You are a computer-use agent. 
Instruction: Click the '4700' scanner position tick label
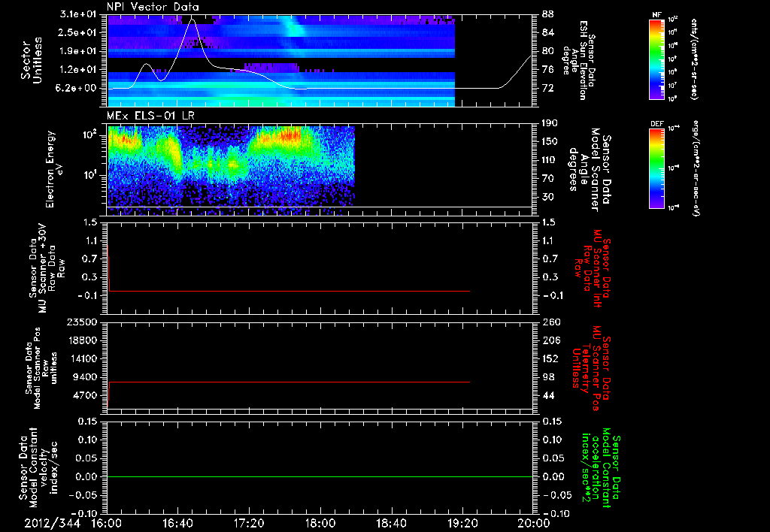tap(86, 395)
